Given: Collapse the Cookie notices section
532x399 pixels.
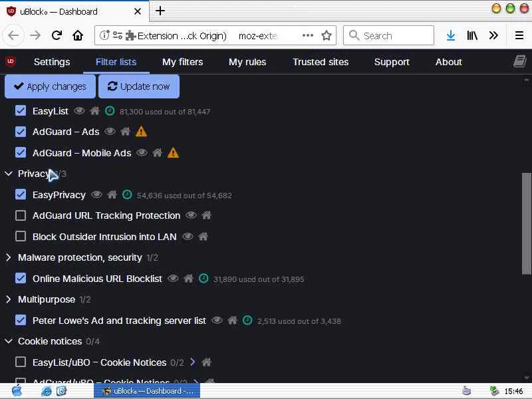Looking at the screenshot, I should tap(9, 341).
